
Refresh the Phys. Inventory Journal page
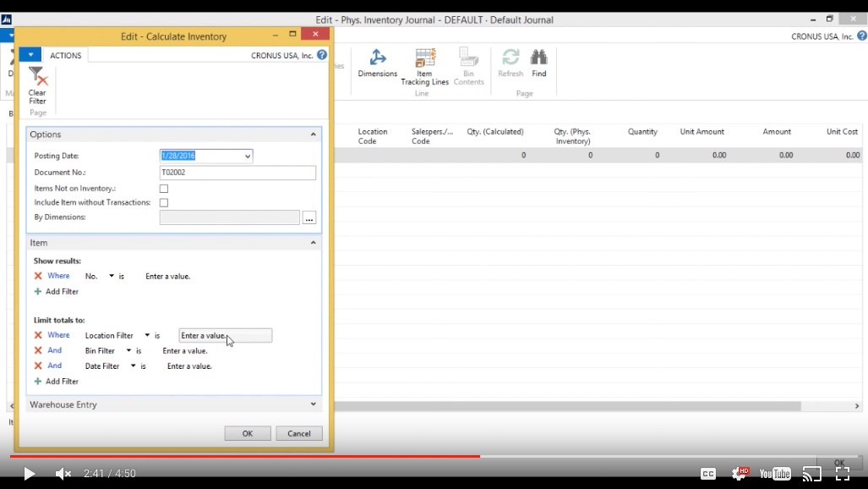tap(510, 63)
